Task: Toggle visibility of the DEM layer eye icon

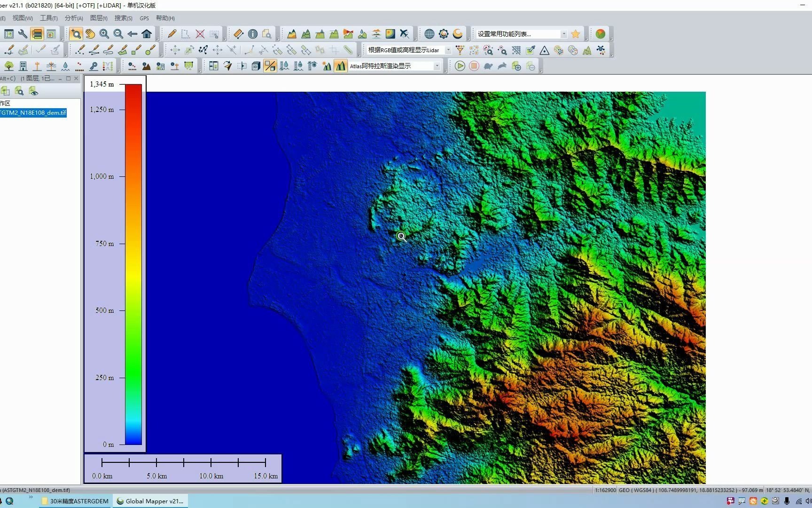Action: (33, 91)
